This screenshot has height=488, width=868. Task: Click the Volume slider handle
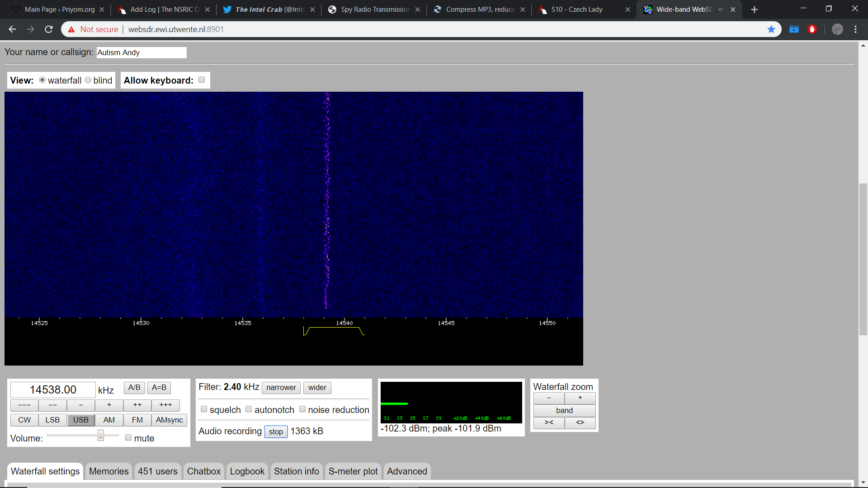(101, 436)
